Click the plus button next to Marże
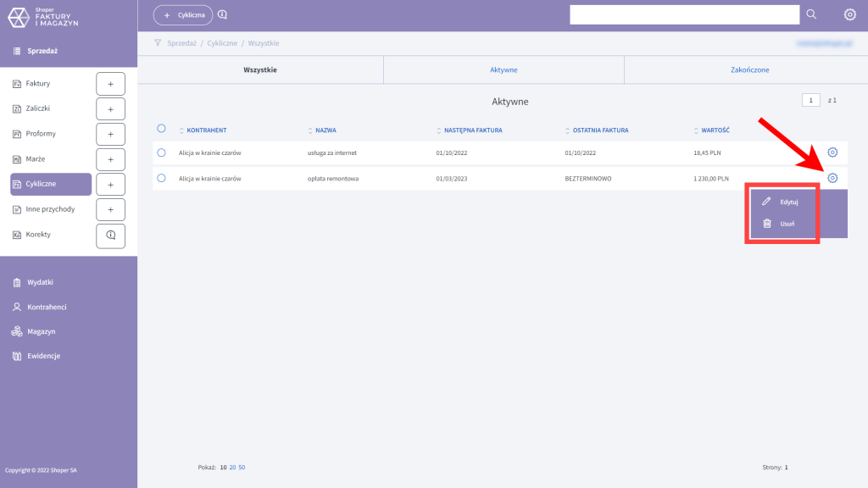Viewport: 868px width, 488px height. (110, 159)
